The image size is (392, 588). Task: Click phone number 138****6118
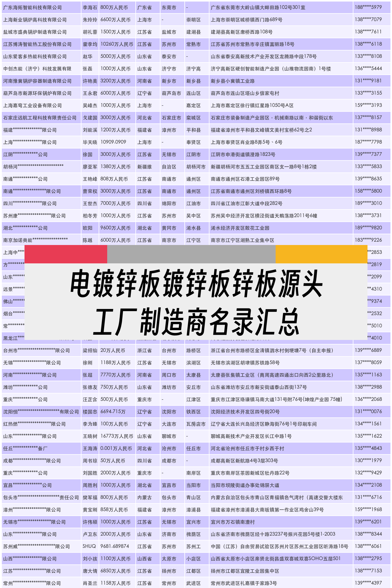pyautogui.click(x=368, y=44)
